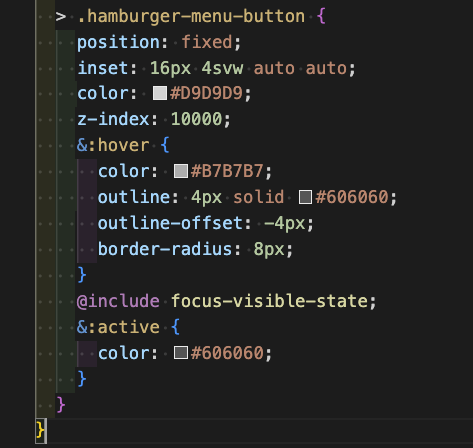
Task: Click the 'z-index: 10000;' value
Action: [x=196, y=119]
